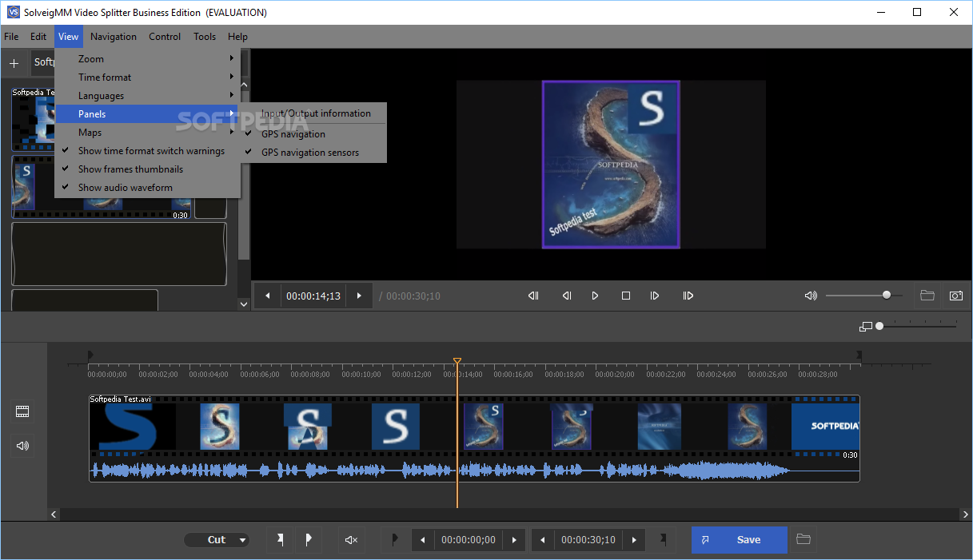Viewport: 973px width, 560px height.
Task: Open the Tools menu
Action: coord(205,37)
